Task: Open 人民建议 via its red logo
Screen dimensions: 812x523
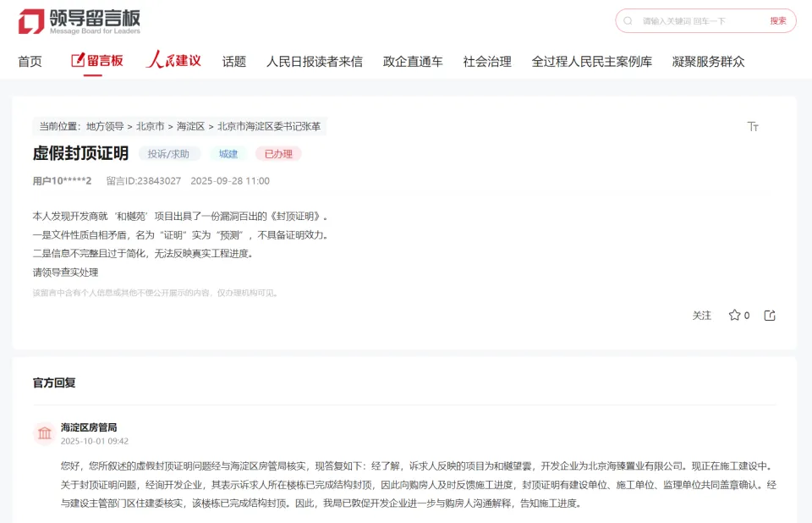Action: click(x=173, y=60)
